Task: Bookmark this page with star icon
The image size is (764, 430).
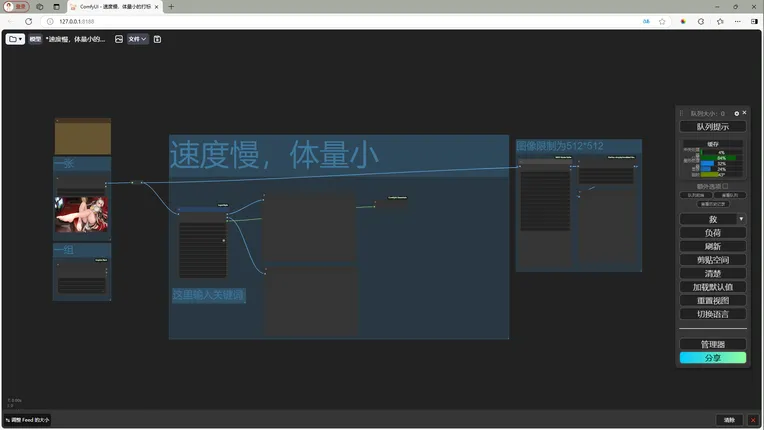Action: 662,21
